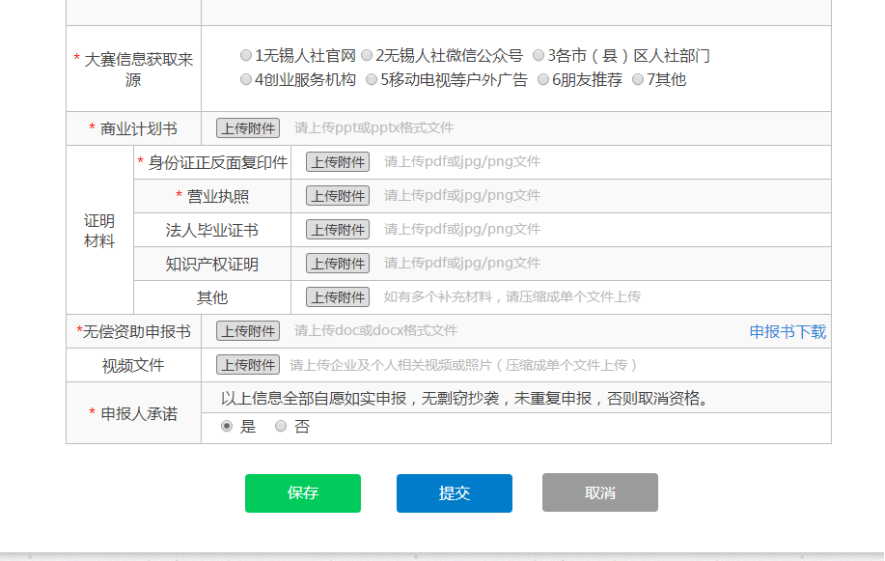Upload 身份证正反面复印件 attachment
This screenshot has width=885, height=561.
tap(337, 162)
